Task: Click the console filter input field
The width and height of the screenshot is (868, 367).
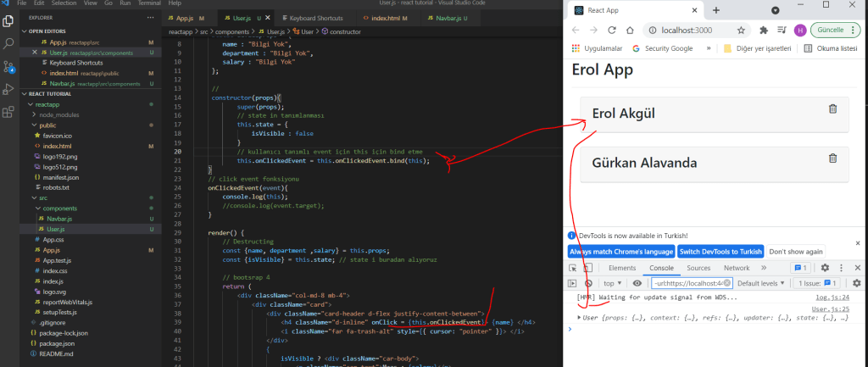Action: tap(688, 283)
